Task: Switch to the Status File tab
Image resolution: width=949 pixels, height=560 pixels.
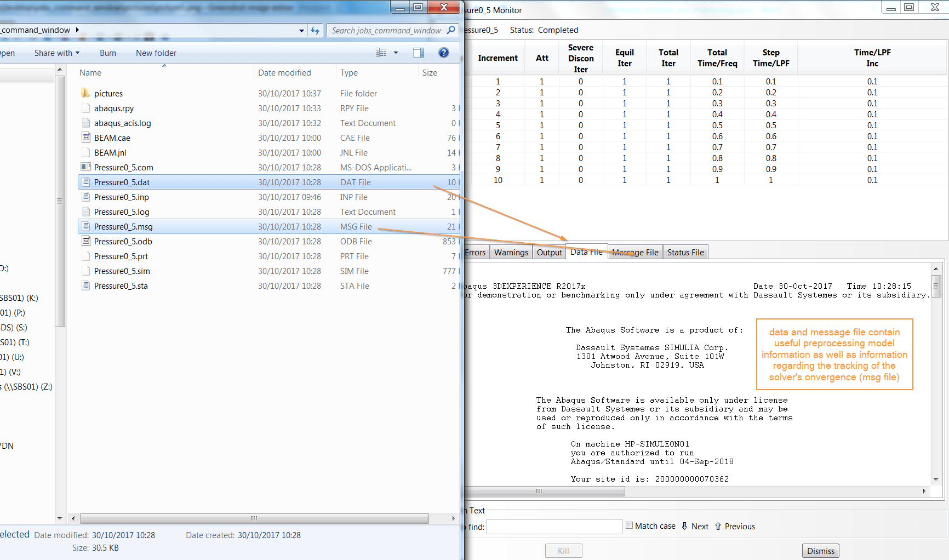Action: (x=685, y=253)
